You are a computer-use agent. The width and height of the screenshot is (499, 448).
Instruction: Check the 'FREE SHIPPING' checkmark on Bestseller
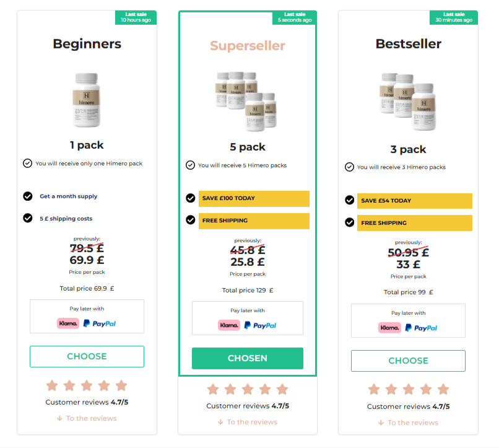pos(349,222)
